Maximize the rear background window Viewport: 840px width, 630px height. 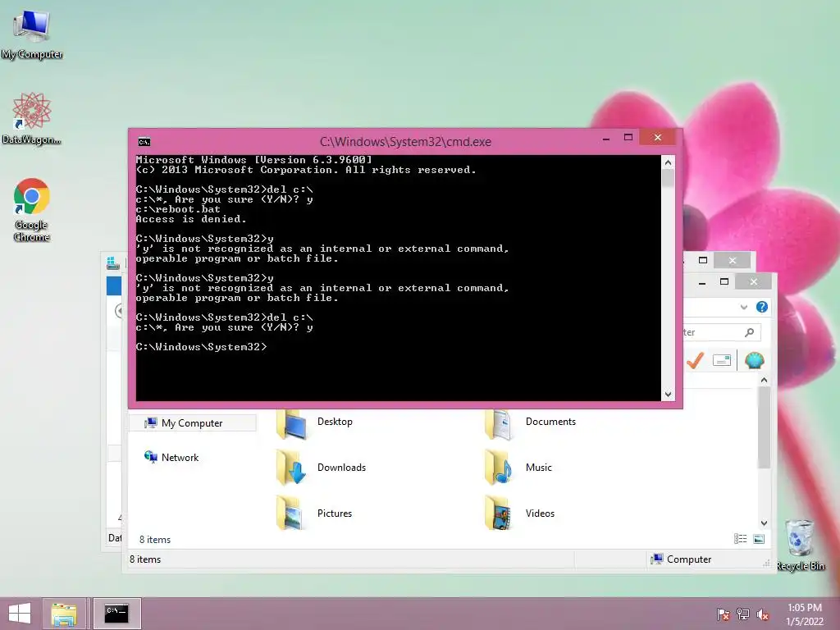703,260
